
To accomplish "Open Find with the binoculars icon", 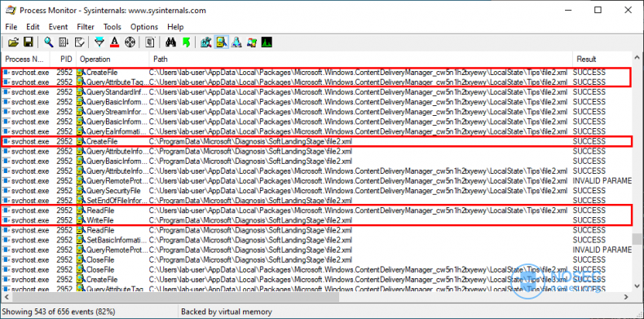I will pyautogui.click(x=170, y=42).
